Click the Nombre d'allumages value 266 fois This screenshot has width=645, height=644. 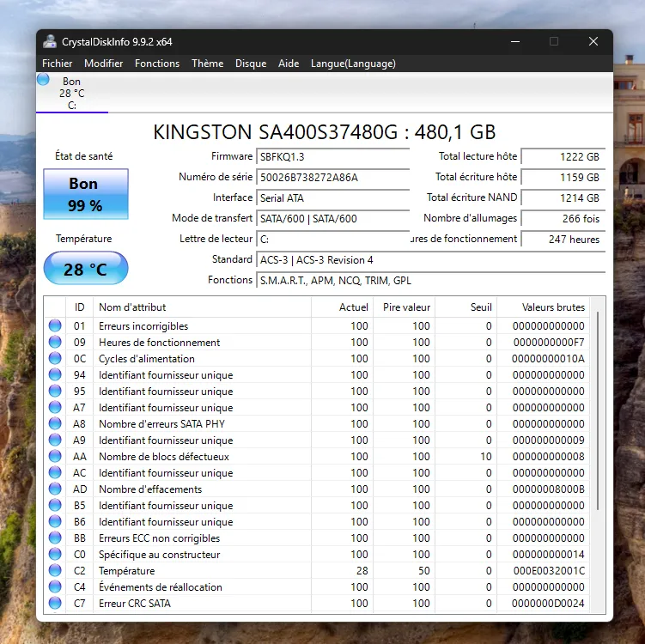coord(563,218)
